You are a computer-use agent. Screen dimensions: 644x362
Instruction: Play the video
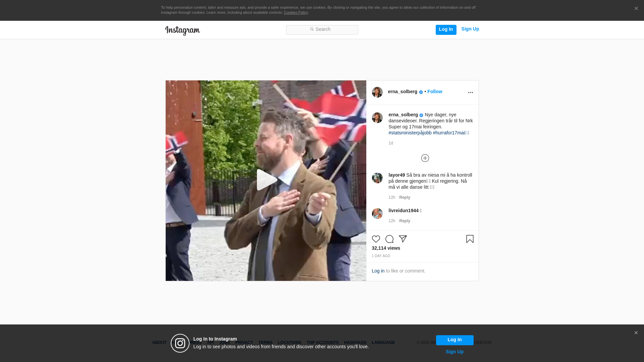click(x=266, y=180)
